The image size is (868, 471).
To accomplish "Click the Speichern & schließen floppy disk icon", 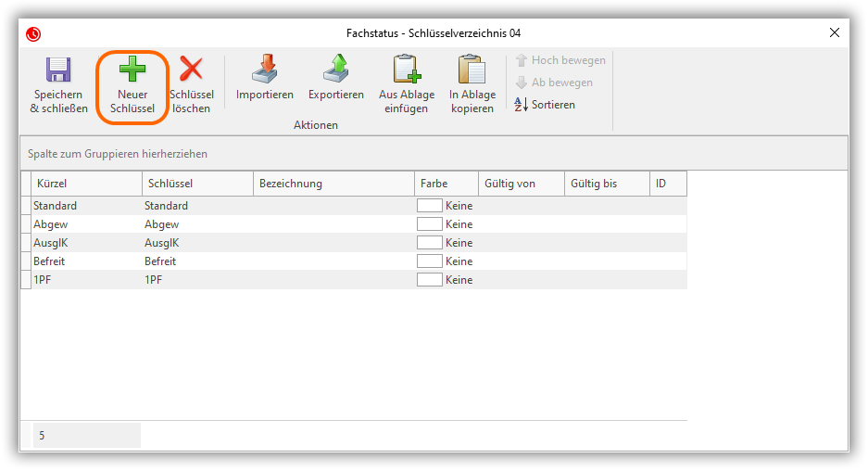I will [58, 70].
